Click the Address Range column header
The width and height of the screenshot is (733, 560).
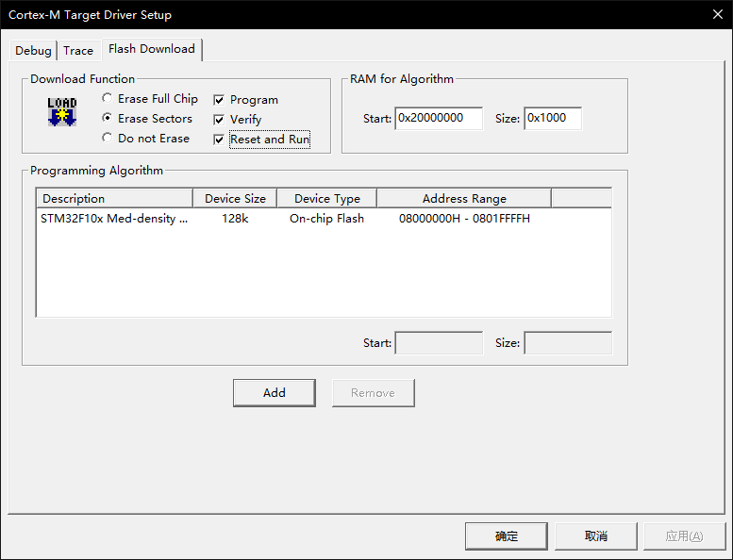pos(464,199)
